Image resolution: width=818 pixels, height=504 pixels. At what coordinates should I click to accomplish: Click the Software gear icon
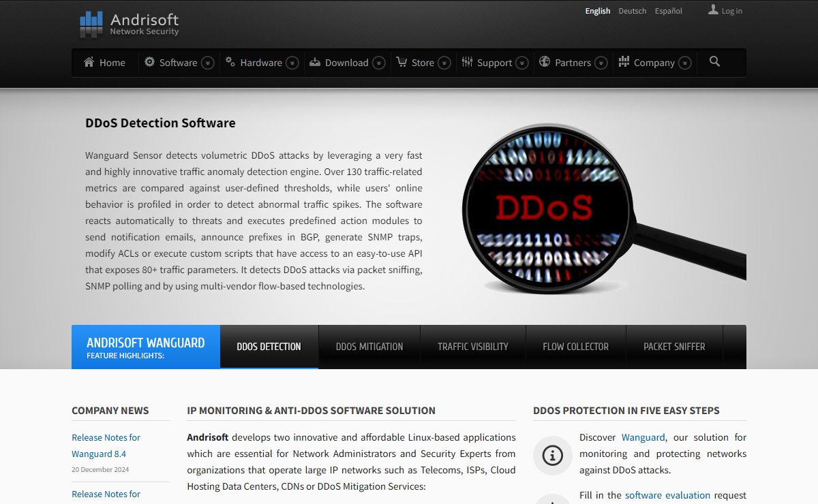[x=150, y=61]
